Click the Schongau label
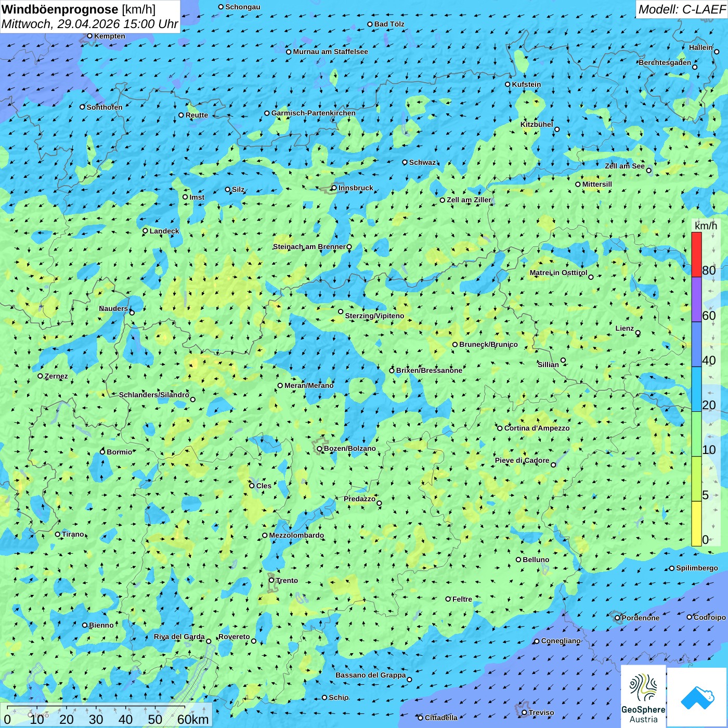728x728 pixels. 243,7
